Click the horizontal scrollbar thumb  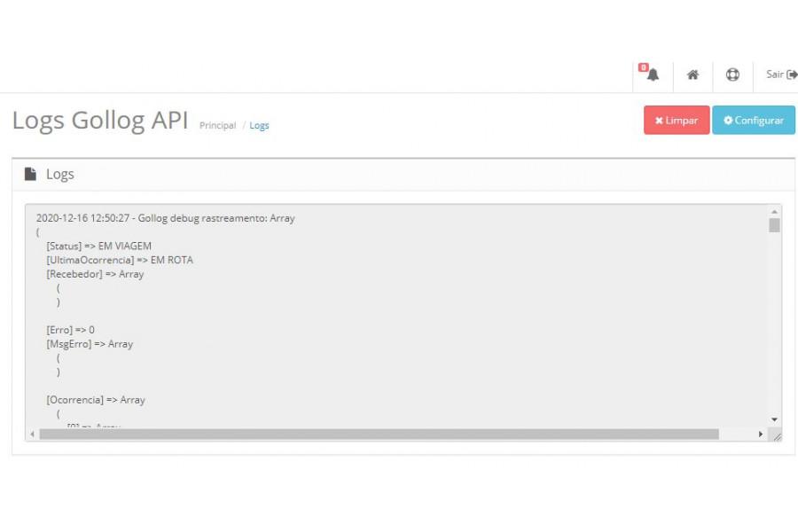[x=379, y=434]
